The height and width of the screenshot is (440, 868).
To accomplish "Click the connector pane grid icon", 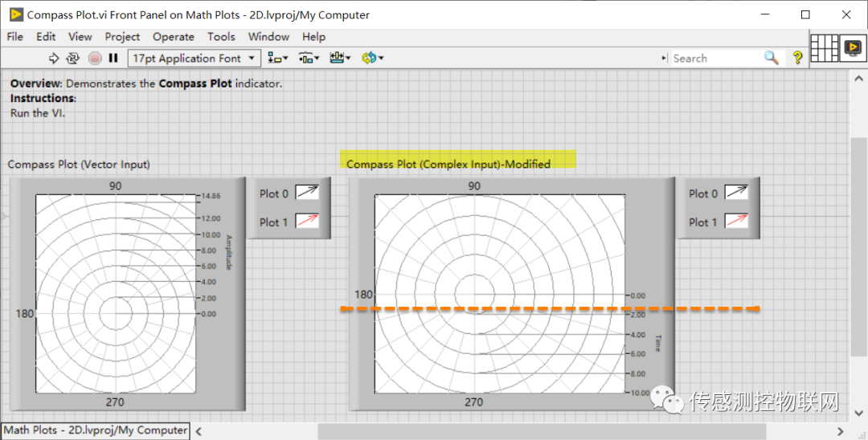I will coord(824,49).
